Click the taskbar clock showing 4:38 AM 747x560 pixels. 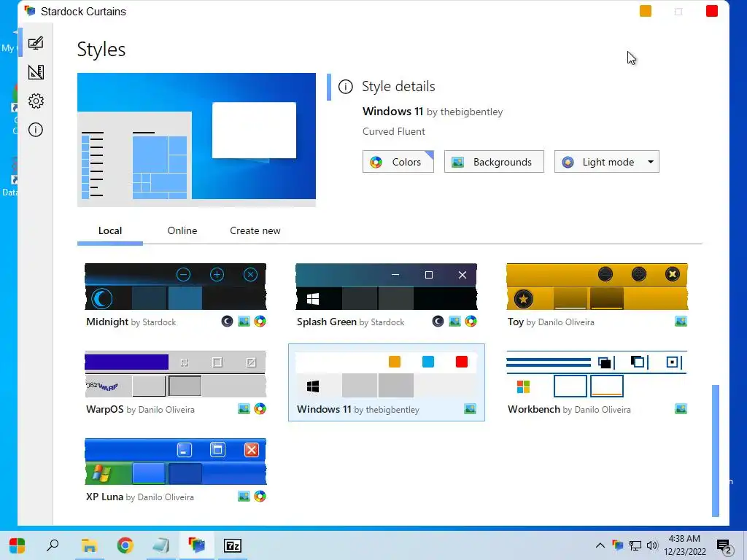pos(684,545)
